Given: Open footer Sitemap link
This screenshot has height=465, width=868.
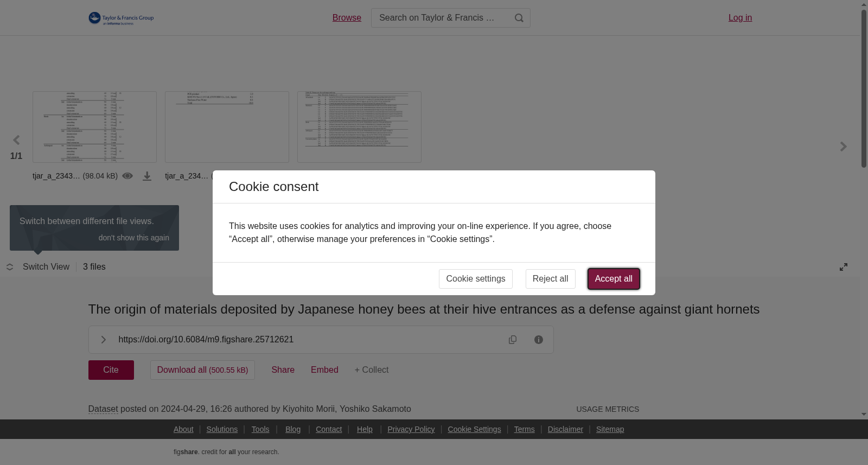Looking at the screenshot, I should coord(610,429).
